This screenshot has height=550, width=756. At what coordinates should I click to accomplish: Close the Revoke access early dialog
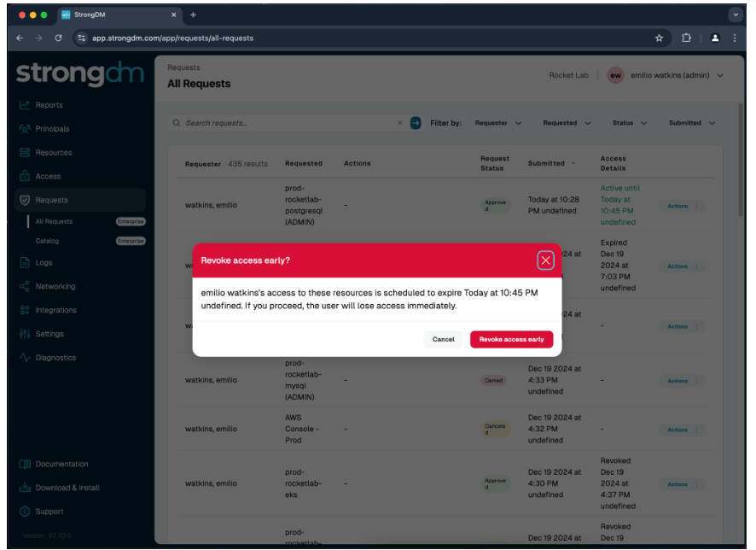tap(545, 260)
